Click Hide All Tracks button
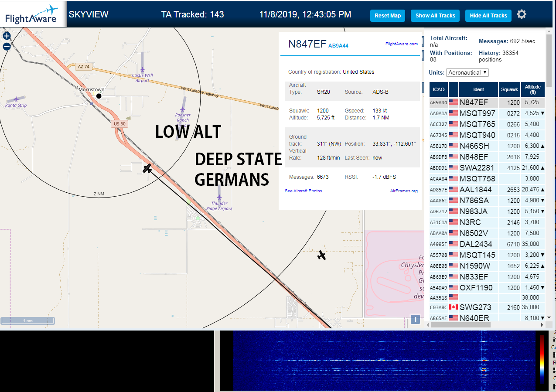Screen dimensions: 556x392 pyautogui.click(x=488, y=15)
